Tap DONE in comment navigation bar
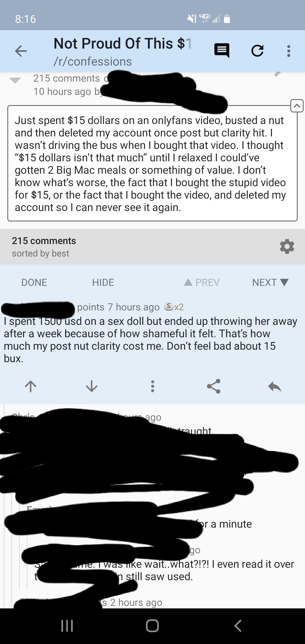This screenshot has height=644, width=305. pyautogui.click(x=34, y=282)
